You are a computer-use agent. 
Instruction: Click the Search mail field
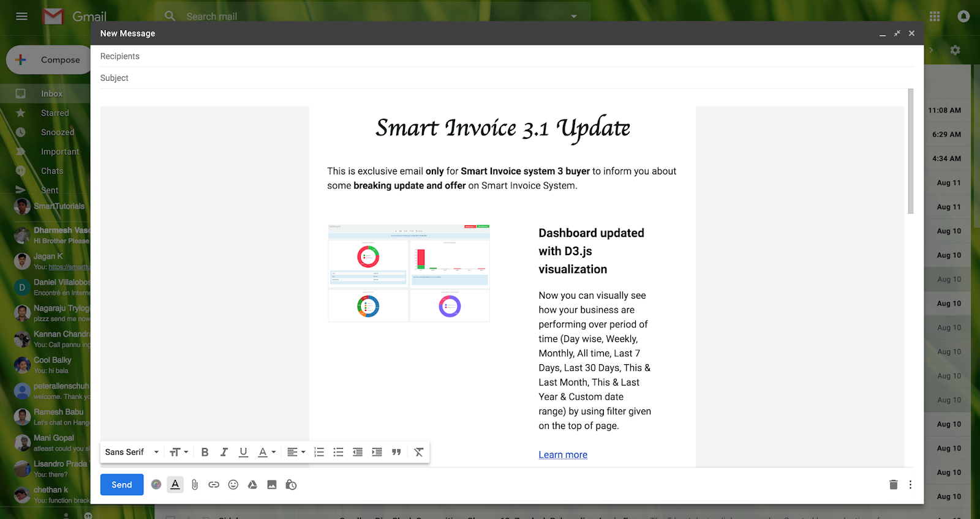(374, 17)
